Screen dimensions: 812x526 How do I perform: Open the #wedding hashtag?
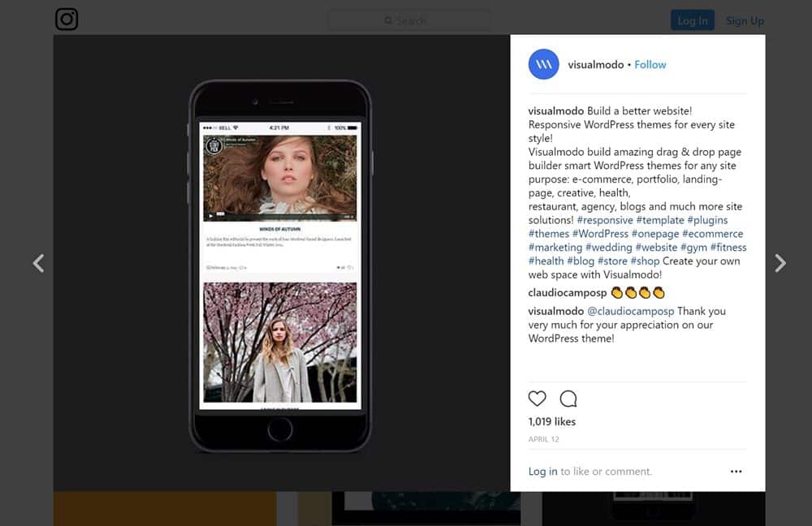point(609,248)
